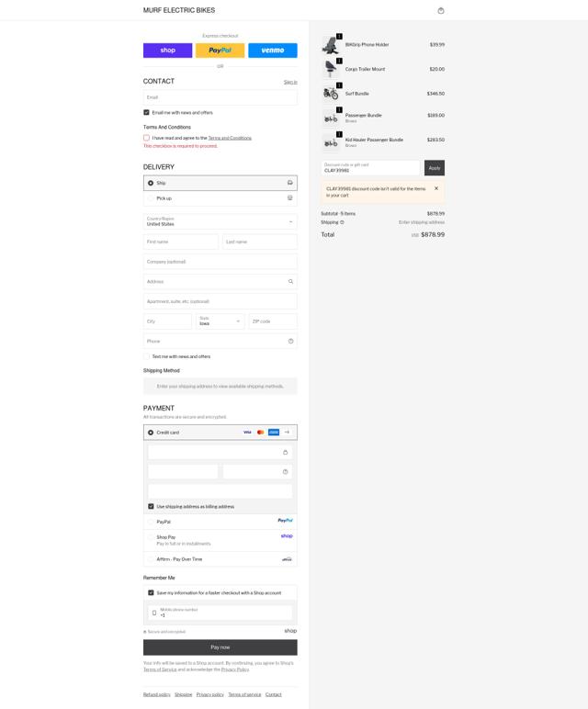Image resolution: width=588 pixels, height=709 pixels.
Task: Click the Surf Bundle product thumbnail
Action: 331,94
